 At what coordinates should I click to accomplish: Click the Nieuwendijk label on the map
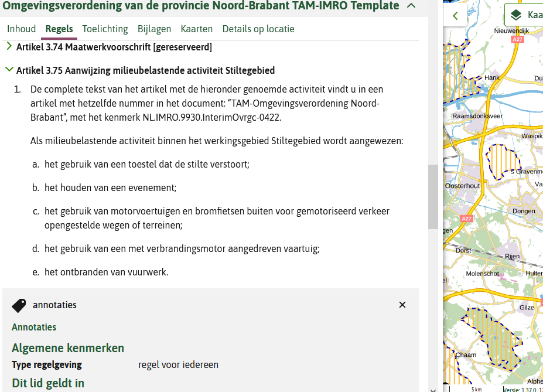point(511,31)
